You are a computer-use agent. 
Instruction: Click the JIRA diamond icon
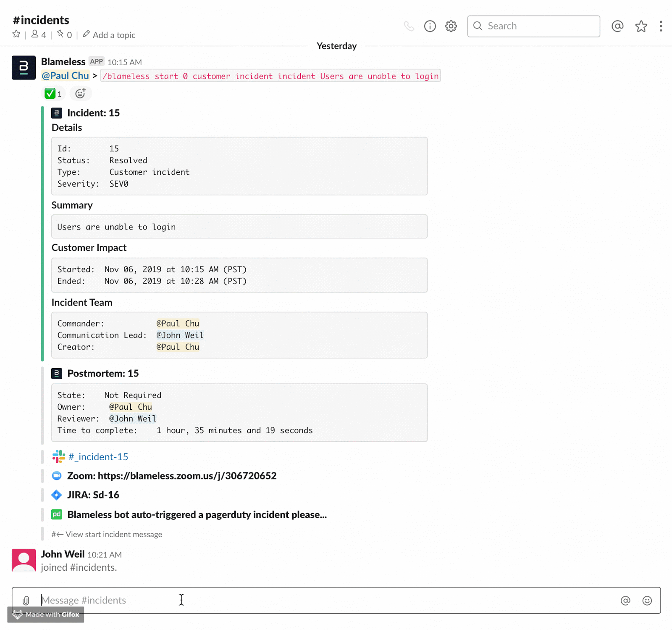(x=57, y=495)
